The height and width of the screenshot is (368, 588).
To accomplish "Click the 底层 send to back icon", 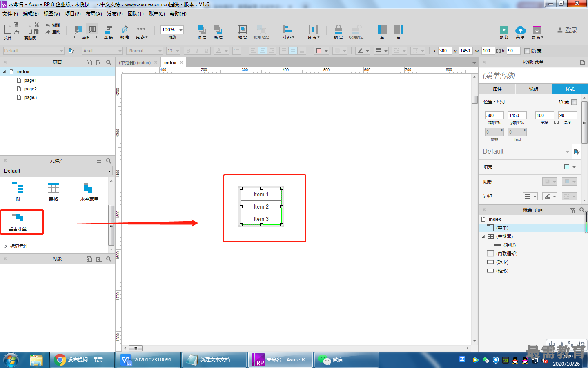I will pyautogui.click(x=218, y=32).
